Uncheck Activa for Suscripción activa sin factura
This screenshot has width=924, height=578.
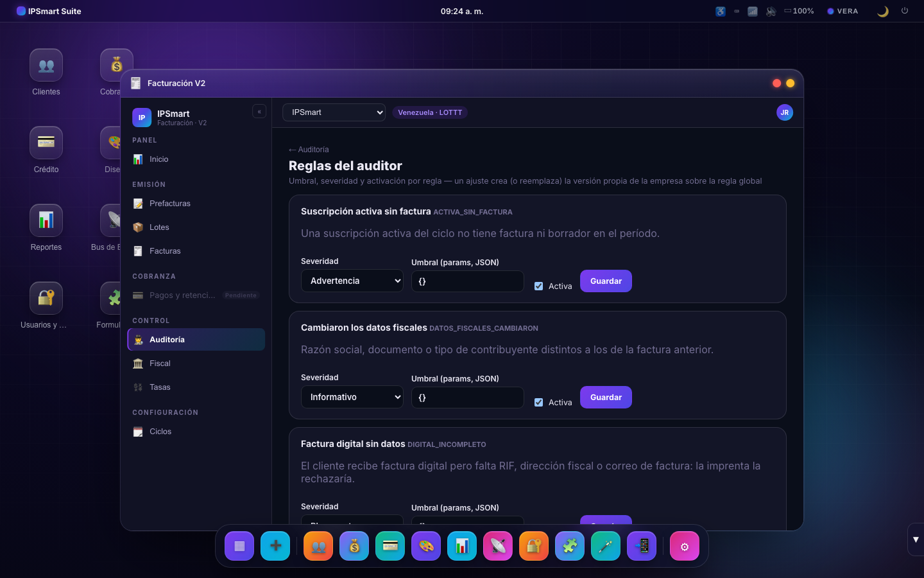(539, 286)
